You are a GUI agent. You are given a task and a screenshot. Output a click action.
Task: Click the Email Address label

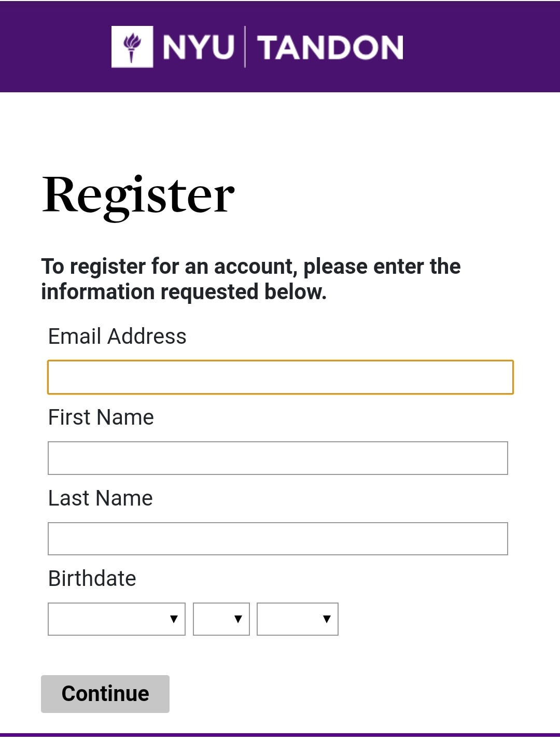[x=117, y=336]
